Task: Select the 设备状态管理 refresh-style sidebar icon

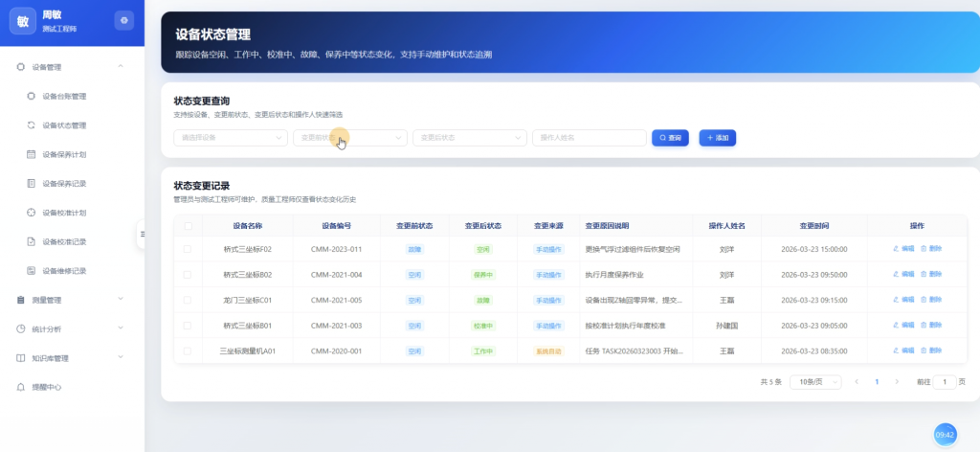Action: point(32,125)
